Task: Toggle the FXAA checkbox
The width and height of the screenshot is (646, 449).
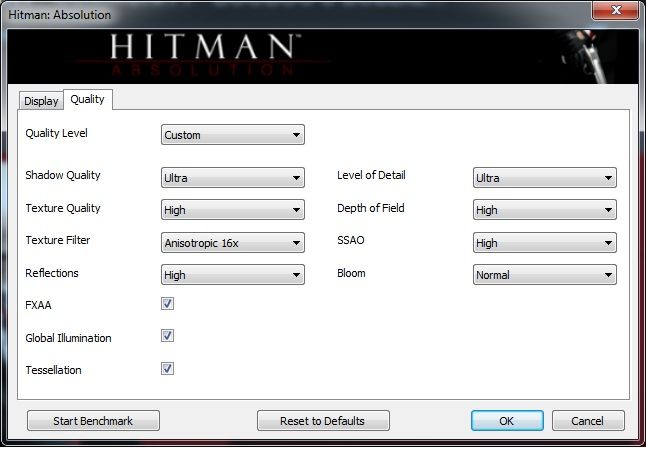Action: (x=167, y=304)
